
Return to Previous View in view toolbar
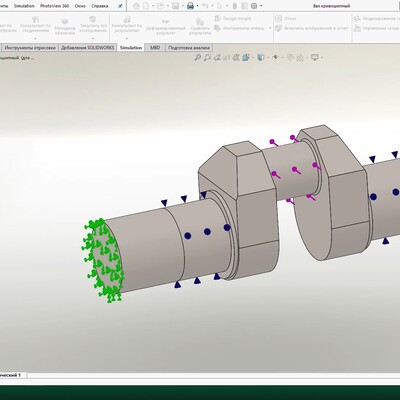[x=217, y=58]
